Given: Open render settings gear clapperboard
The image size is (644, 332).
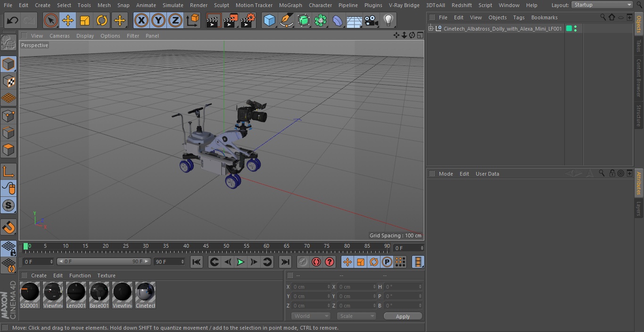Looking at the screenshot, I should point(248,20).
